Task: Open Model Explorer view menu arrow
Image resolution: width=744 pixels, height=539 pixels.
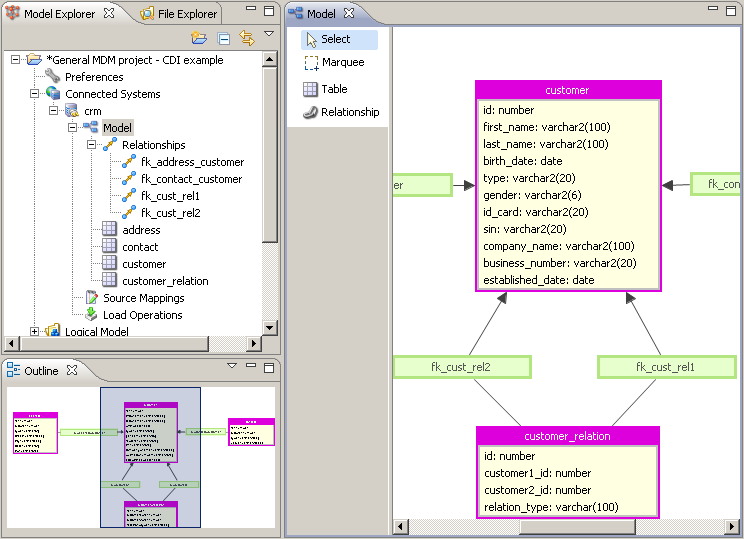Action: click(269, 34)
